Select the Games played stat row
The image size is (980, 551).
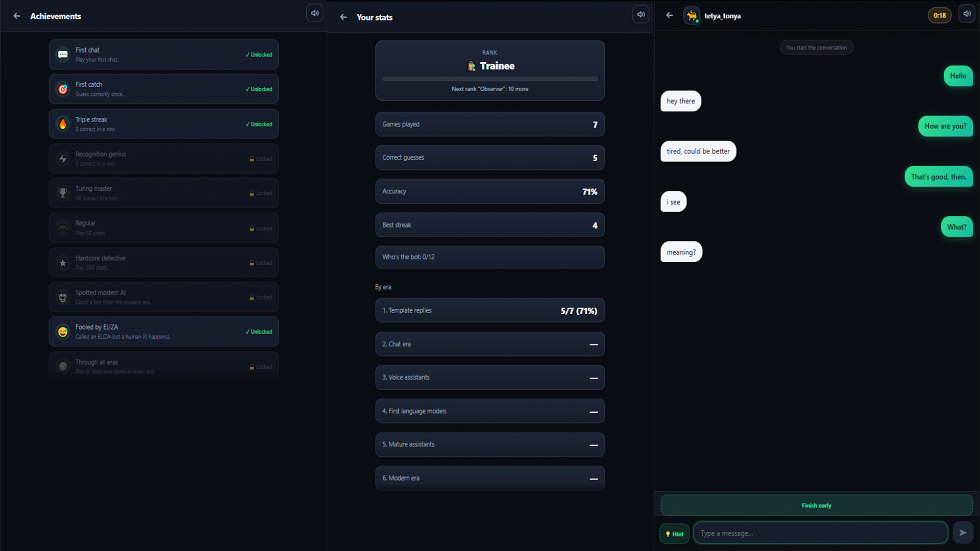pyautogui.click(x=490, y=124)
